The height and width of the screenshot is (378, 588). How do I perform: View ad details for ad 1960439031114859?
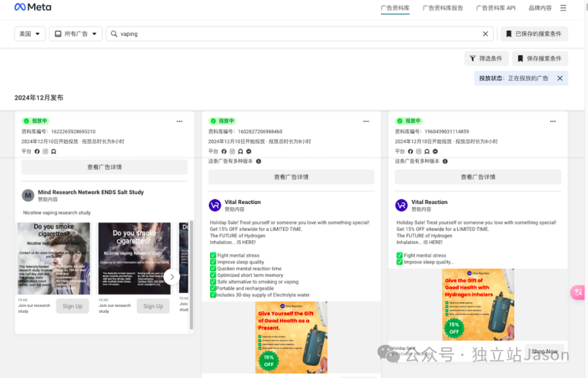point(478,177)
